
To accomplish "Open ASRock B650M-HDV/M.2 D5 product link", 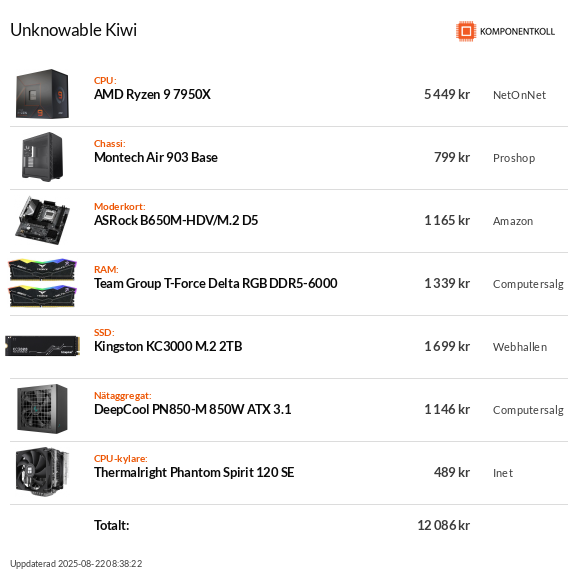I will (176, 220).
